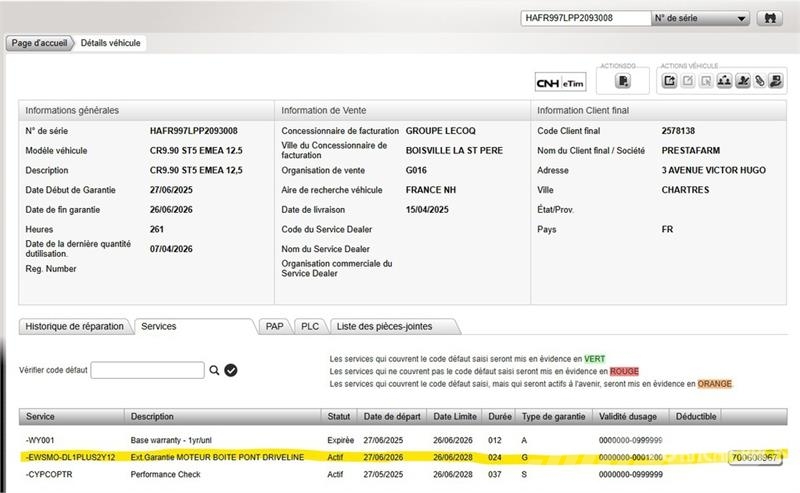
Task: Click Ext.Garantie MOTEUR BOITE PONT DRIVELINE text
Action: pos(217,457)
